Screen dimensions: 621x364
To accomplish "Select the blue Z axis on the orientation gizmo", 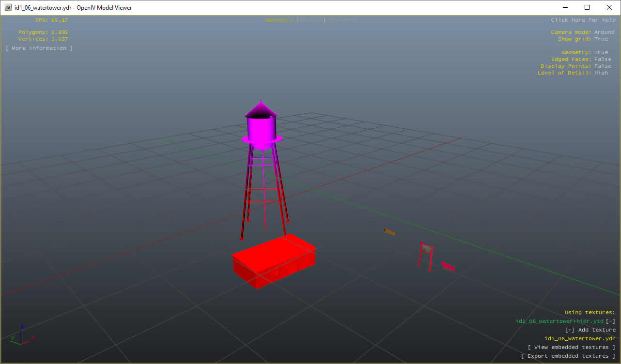I will 21,327.
